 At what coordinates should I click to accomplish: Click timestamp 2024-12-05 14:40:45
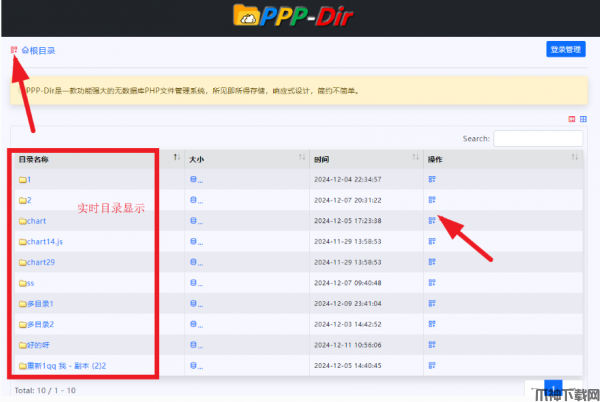tap(347, 366)
